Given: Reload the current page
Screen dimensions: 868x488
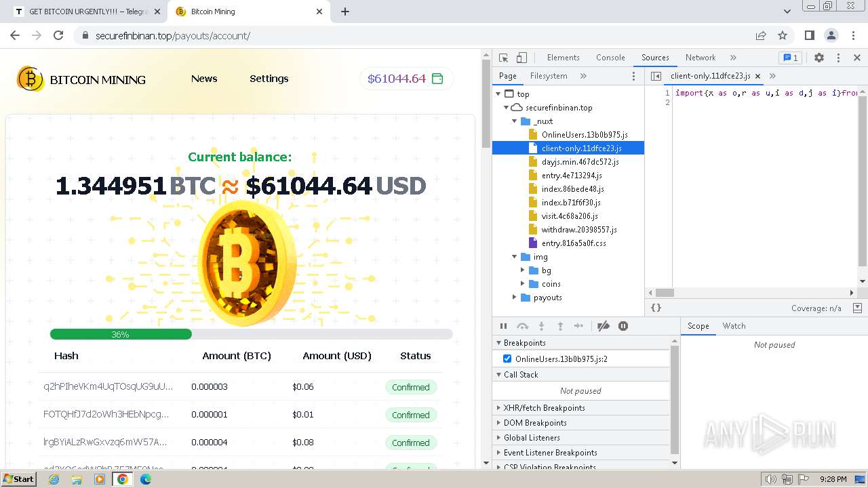Looking at the screenshot, I should click(x=58, y=35).
